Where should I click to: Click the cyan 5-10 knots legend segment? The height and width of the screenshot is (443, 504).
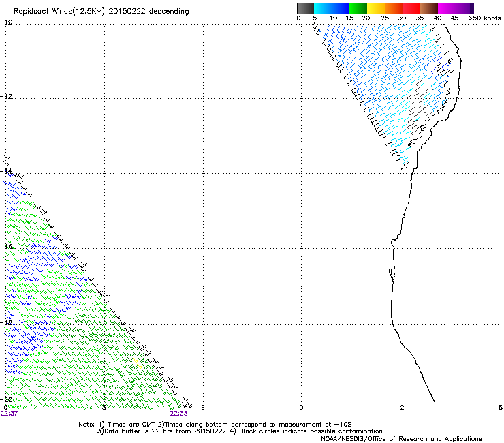323,8
